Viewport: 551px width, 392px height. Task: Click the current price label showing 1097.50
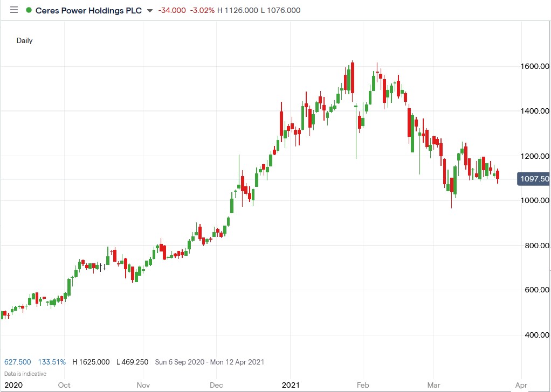(x=533, y=178)
